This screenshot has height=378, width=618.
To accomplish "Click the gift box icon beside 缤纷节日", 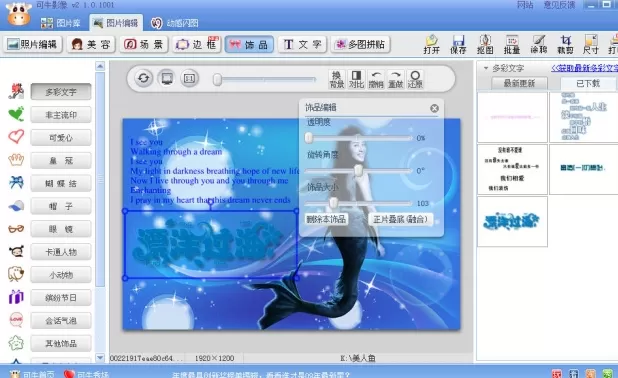I will tap(16, 297).
